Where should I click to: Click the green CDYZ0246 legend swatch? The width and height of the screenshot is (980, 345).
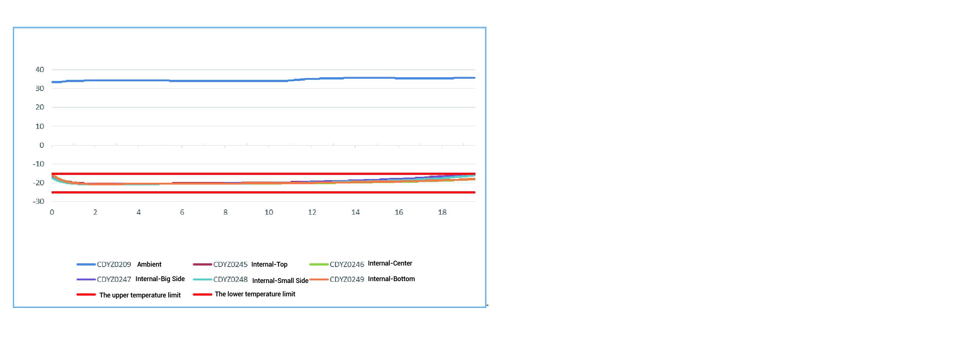[x=319, y=264]
